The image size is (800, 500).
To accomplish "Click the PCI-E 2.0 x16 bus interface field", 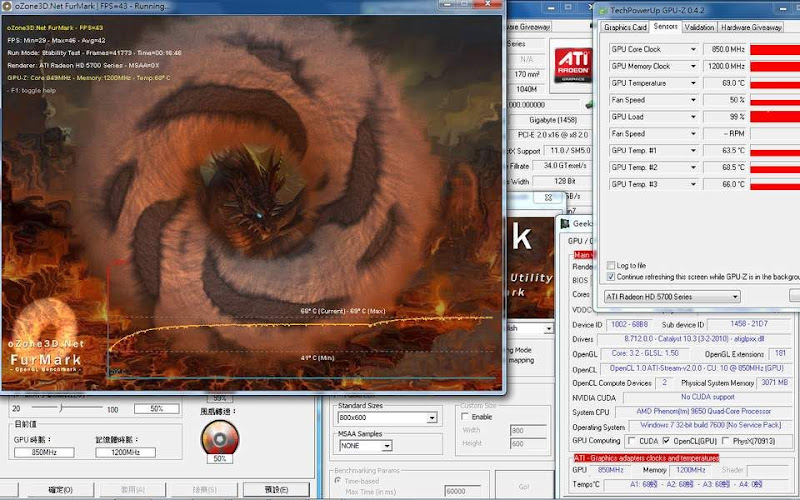I will [x=553, y=135].
